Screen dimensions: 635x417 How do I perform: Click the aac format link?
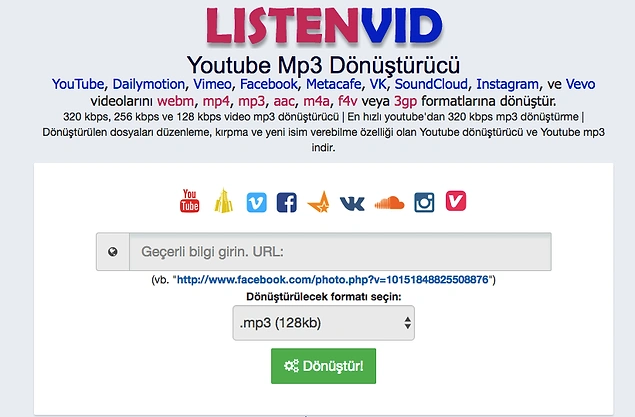pyautogui.click(x=284, y=101)
